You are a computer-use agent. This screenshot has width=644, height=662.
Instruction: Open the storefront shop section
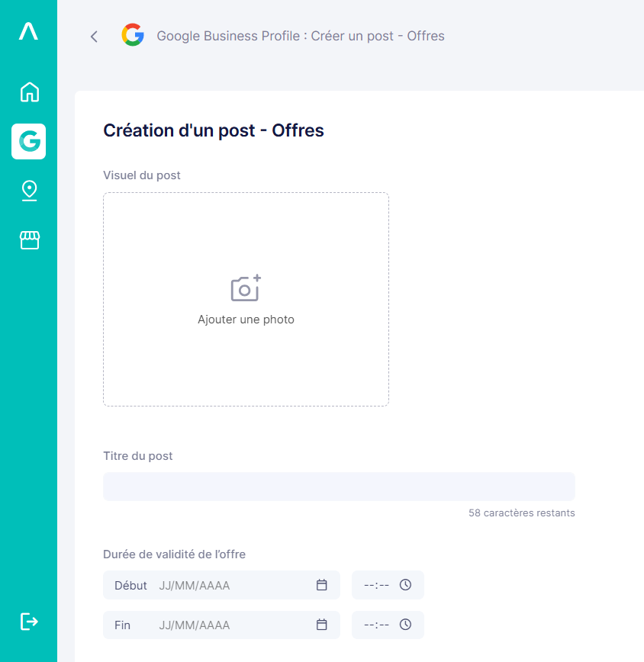[x=30, y=239]
